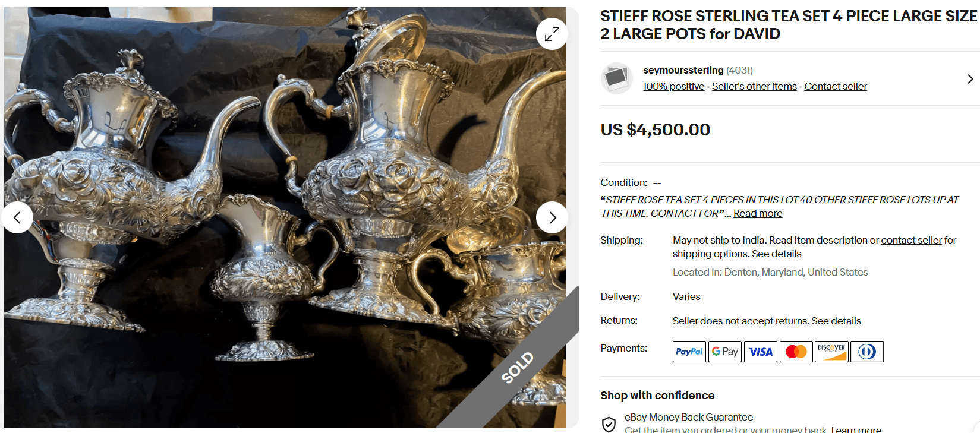
Task: Click the VISA payment icon
Action: 760,351
